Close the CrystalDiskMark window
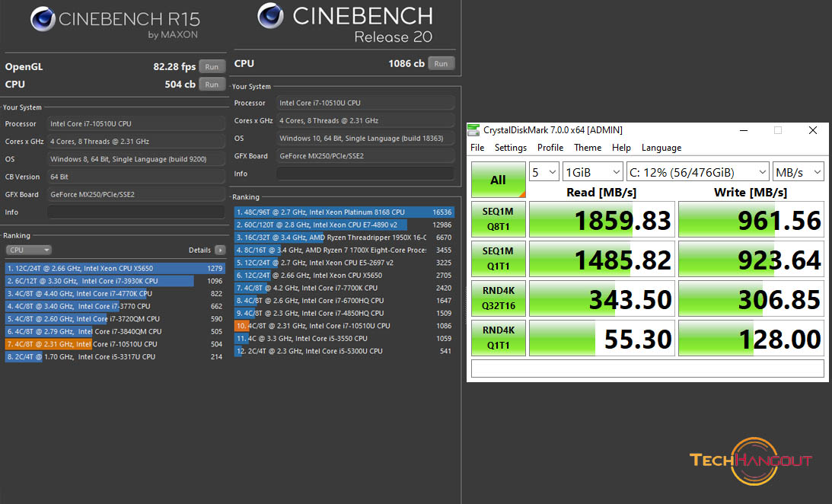 [812, 130]
